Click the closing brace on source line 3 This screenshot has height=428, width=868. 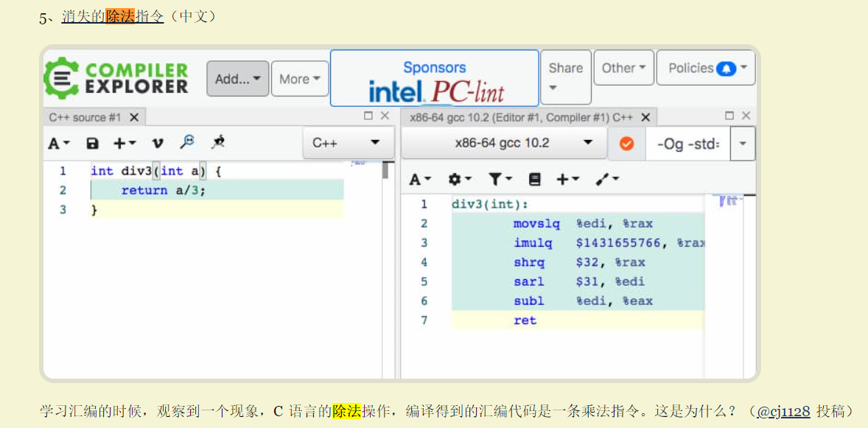[94, 210]
